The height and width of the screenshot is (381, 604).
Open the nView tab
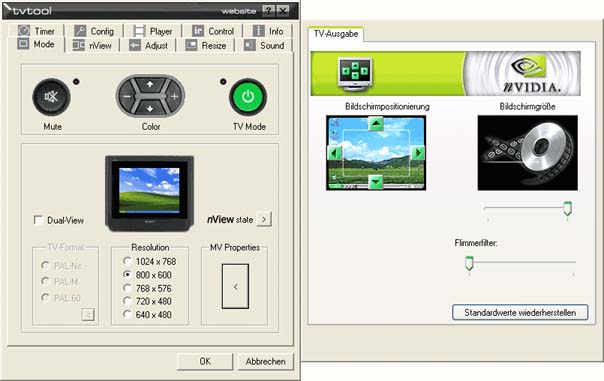click(x=92, y=45)
